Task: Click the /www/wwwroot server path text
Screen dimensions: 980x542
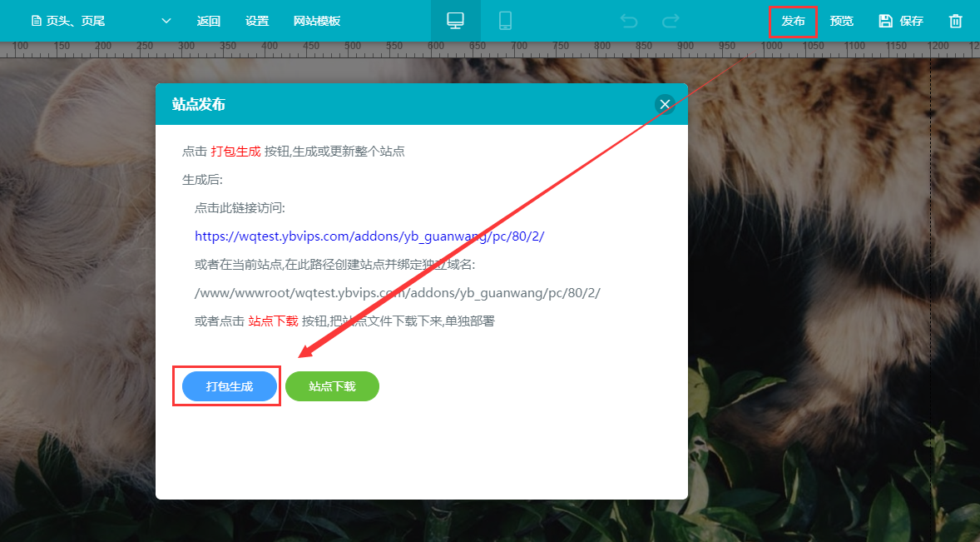Action: [x=397, y=293]
